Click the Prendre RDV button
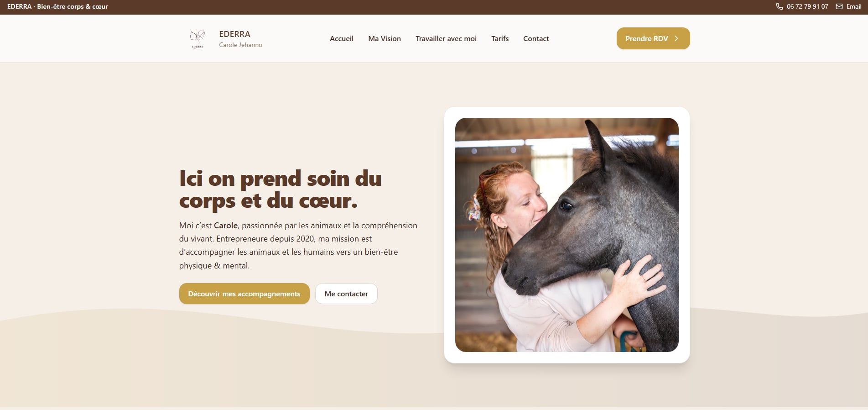 click(653, 38)
